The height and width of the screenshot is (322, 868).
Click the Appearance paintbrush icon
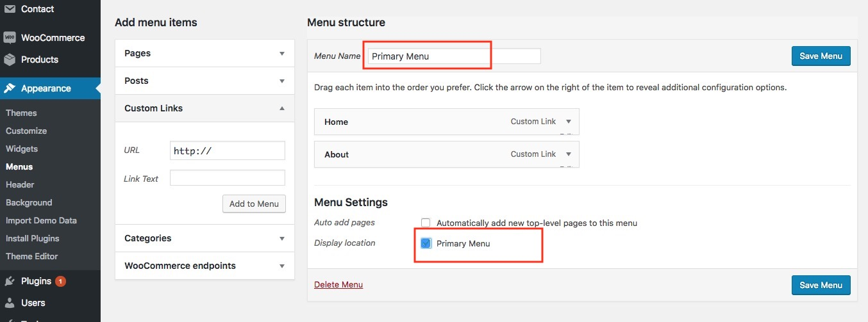10,88
